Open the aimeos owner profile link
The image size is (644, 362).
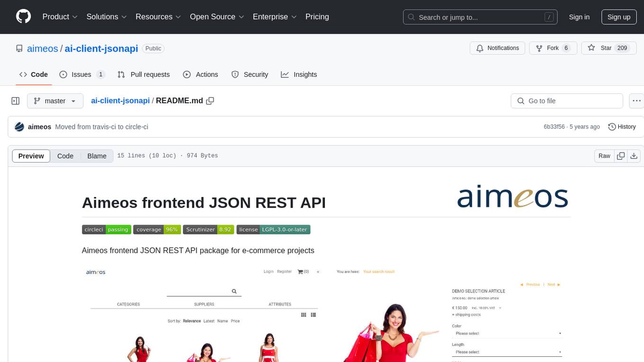pos(43,48)
